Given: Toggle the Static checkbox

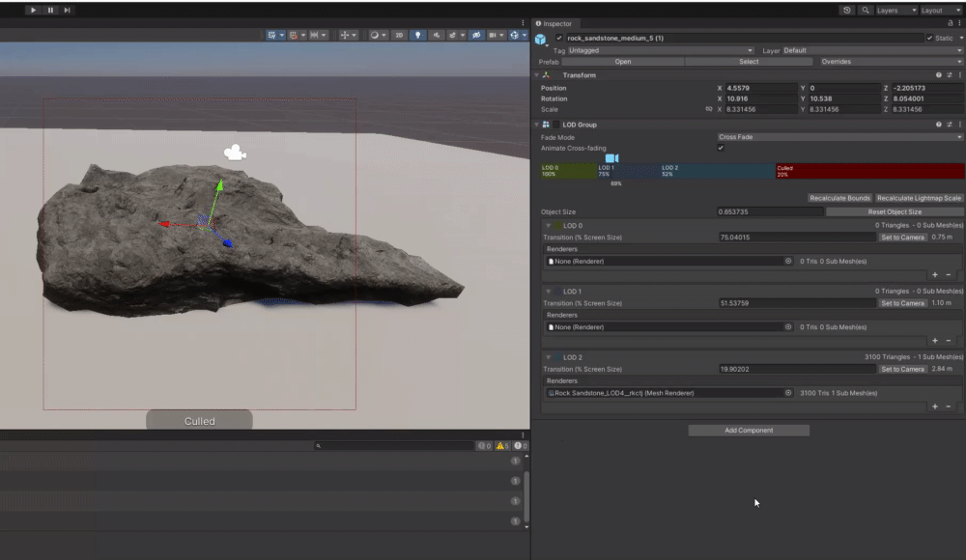Looking at the screenshot, I should coord(930,38).
